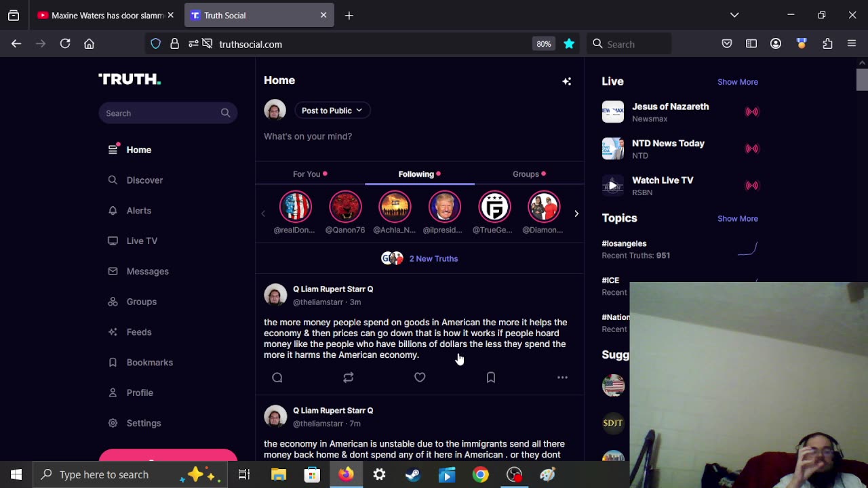
Task: Open the Home menu item
Action: pyautogui.click(x=138, y=150)
